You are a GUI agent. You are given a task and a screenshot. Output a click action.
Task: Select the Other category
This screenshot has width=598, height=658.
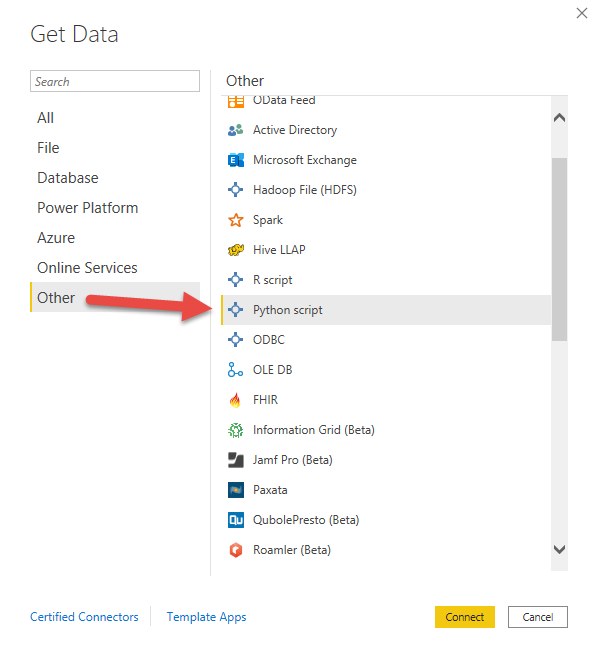[115, 297]
